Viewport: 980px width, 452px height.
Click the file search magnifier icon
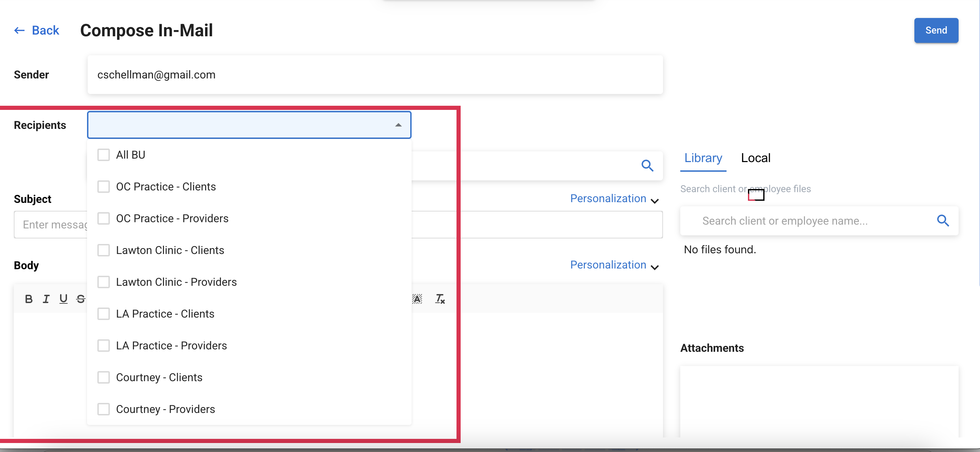point(943,221)
